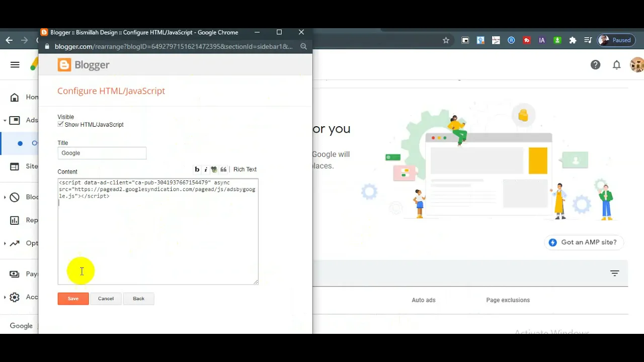The width and height of the screenshot is (644, 362).
Task: Click the blue circled 'a' extension icon
Action: pyautogui.click(x=511, y=40)
